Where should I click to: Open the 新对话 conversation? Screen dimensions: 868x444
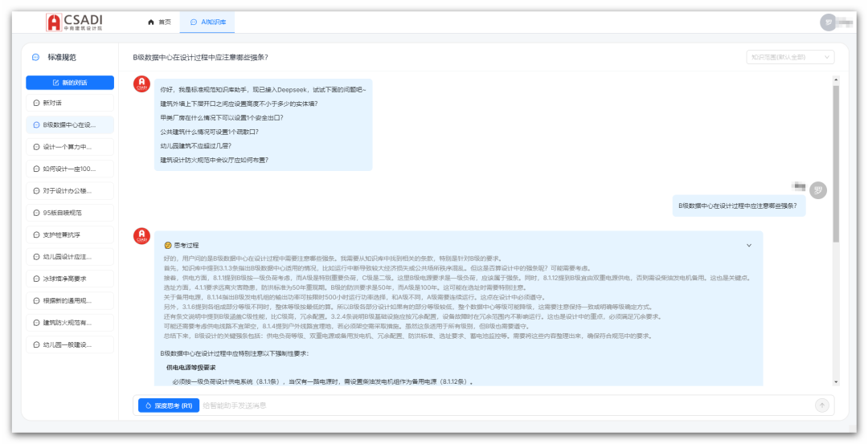tap(70, 103)
